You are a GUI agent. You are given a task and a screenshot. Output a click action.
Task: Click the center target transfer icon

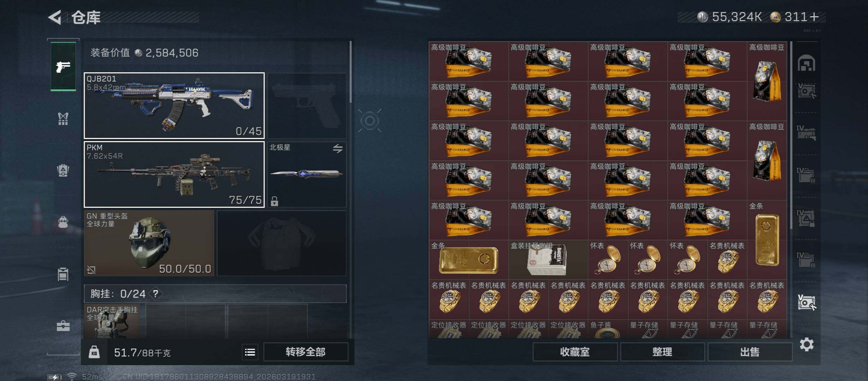(370, 121)
